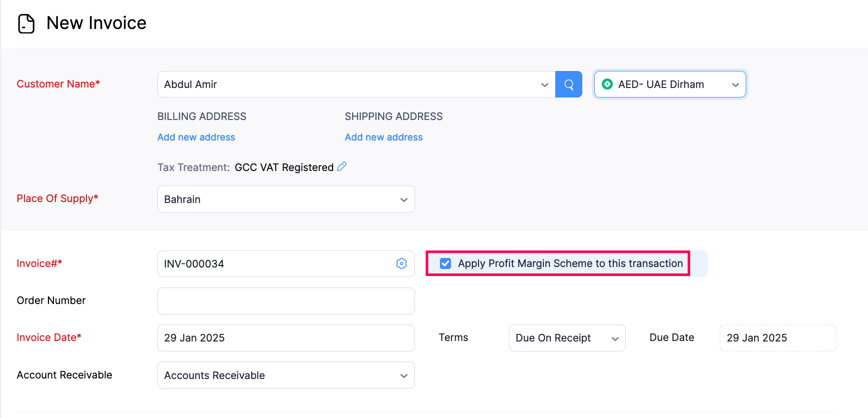Click the green AED currency icon
Viewport: 868px width, 418px height.
607,84
